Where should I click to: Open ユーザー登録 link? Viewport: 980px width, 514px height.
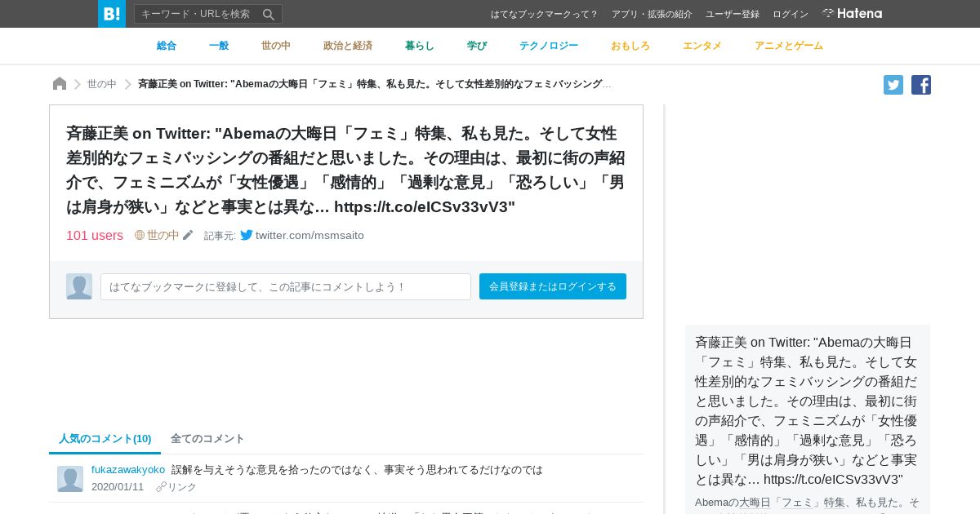[x=733, y=14]
